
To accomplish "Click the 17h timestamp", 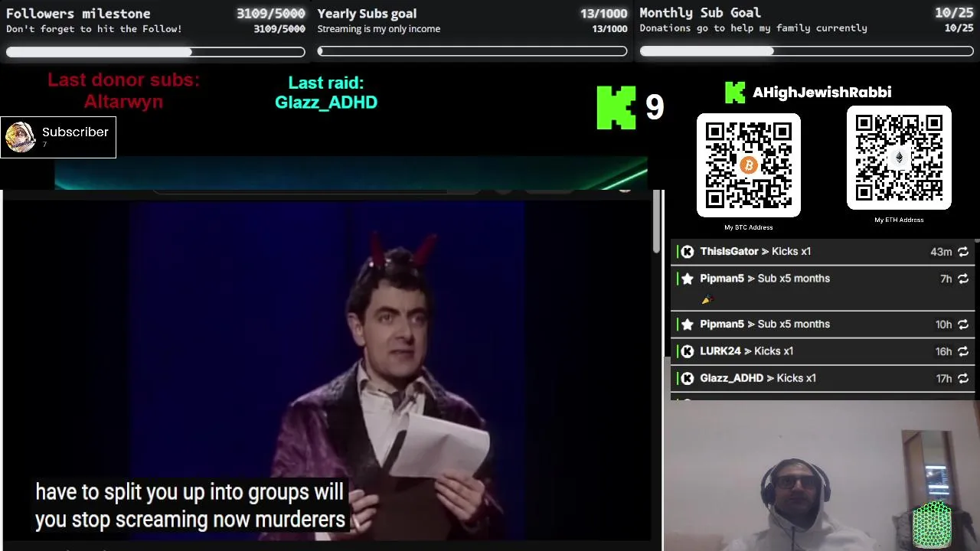I will 943,379.
